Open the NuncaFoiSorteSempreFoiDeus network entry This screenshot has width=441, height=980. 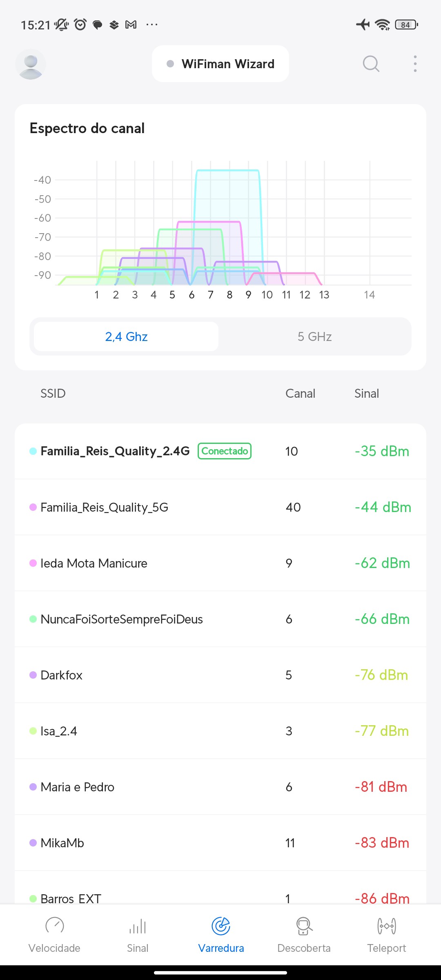(122, 619)
